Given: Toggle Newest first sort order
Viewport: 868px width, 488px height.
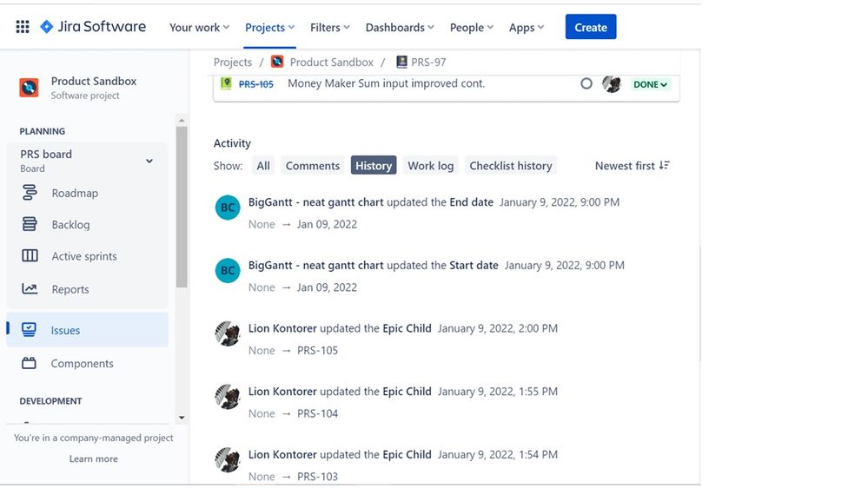Looking at the screenshot, I should coord(633,166).
